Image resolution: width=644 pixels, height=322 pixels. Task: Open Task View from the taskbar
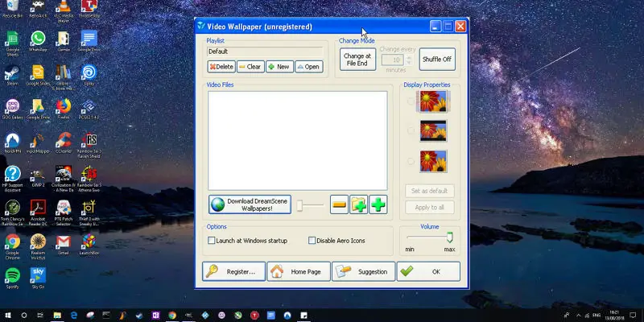coord(40,316)
